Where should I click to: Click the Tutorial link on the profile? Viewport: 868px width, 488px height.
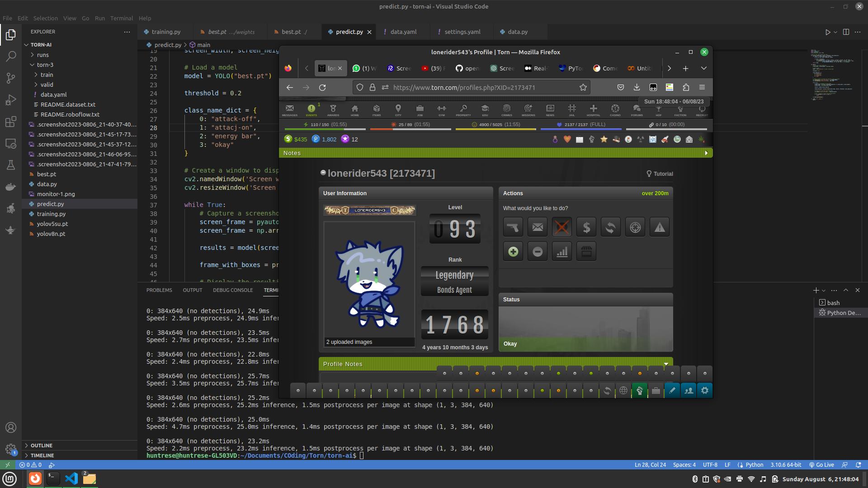tap(660, 174)
